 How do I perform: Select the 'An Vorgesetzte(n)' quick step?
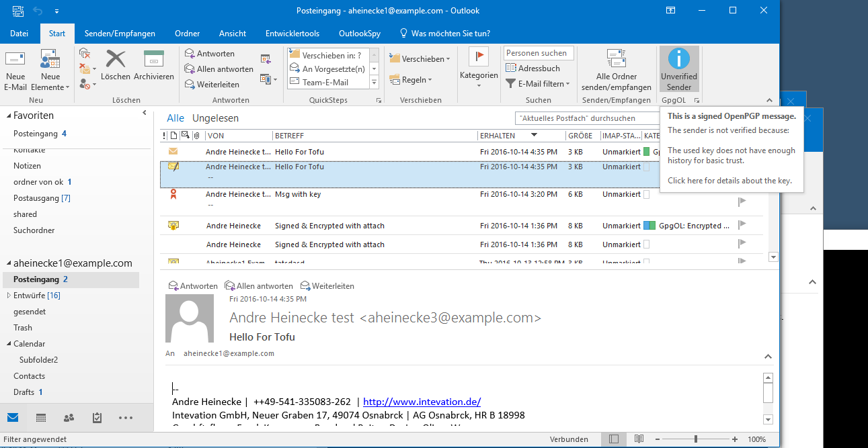coord(327,69)
